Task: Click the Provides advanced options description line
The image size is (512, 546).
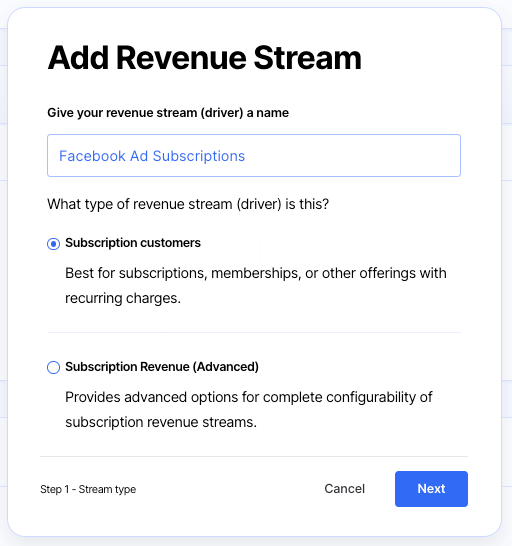Action: [249, 397]
